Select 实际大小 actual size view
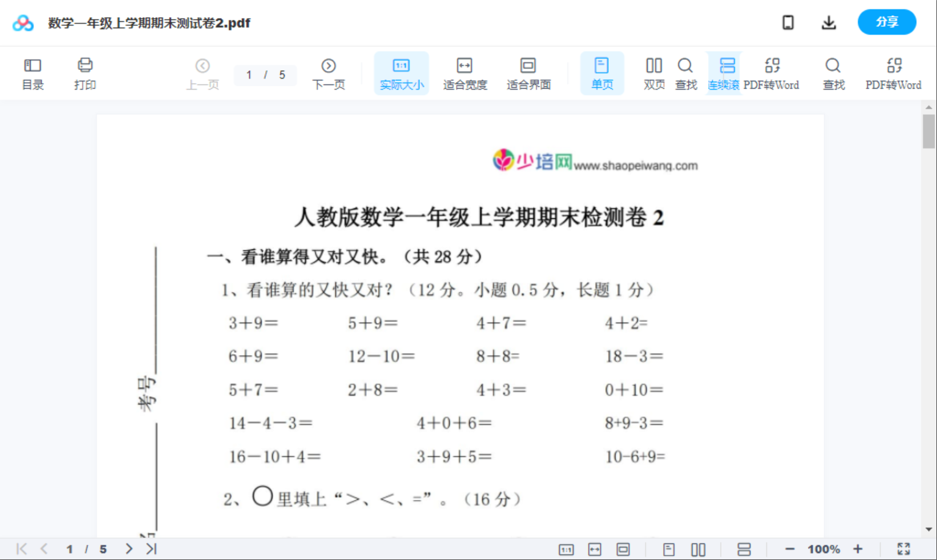Viewport: 937px width, 560px height. (401, 73)
